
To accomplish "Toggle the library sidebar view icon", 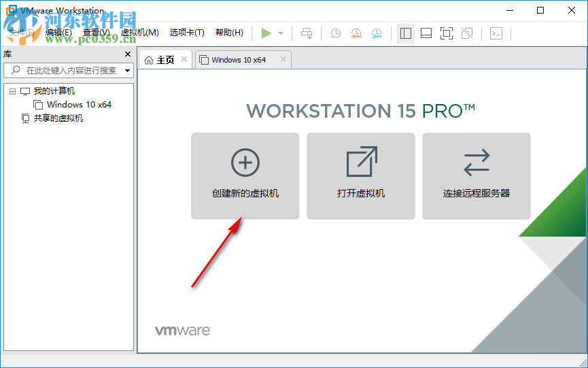I will [x=406, y=33].
